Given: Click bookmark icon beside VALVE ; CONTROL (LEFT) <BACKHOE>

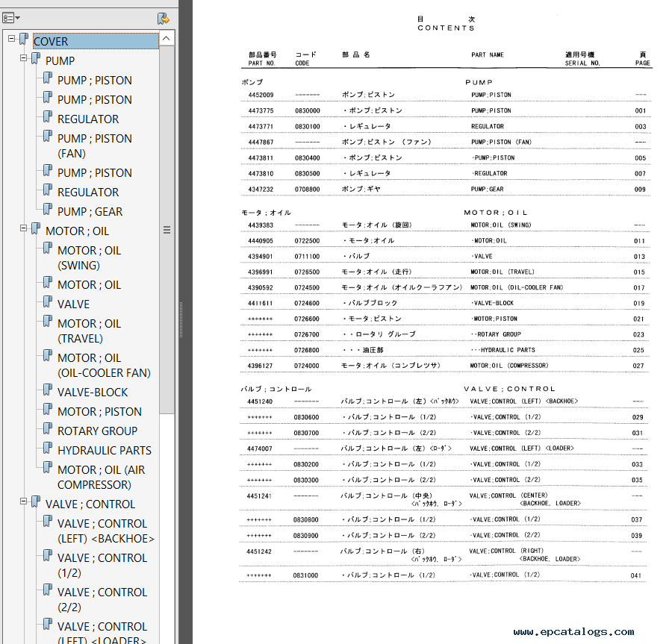Looking at the screenshot, I should point(48,522).
